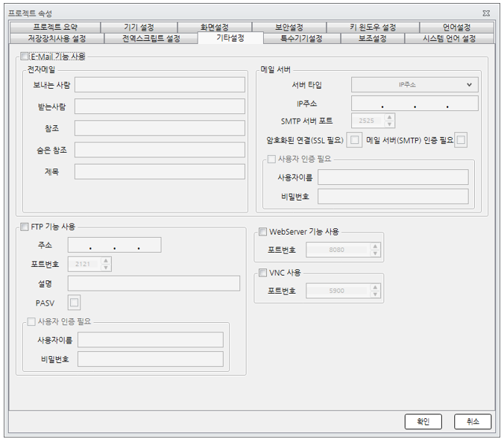Click mail server 사용자이름 field
The image size is (504, 442).
point(393,177)
